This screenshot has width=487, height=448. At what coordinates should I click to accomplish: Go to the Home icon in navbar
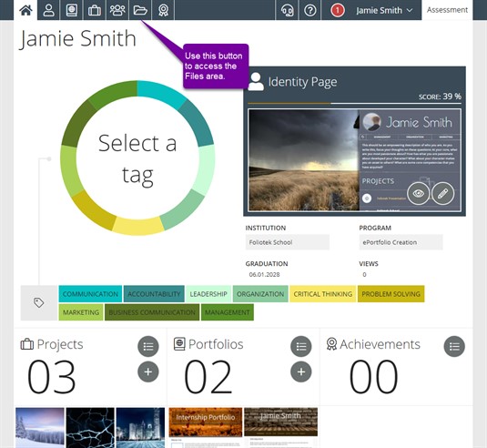pos(25,10)
